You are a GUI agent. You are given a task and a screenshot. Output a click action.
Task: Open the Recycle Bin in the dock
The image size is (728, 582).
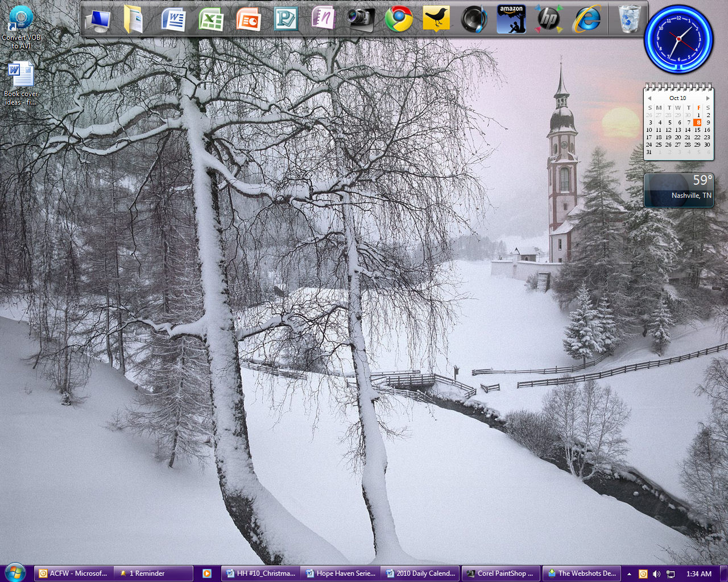coord(629,20)
